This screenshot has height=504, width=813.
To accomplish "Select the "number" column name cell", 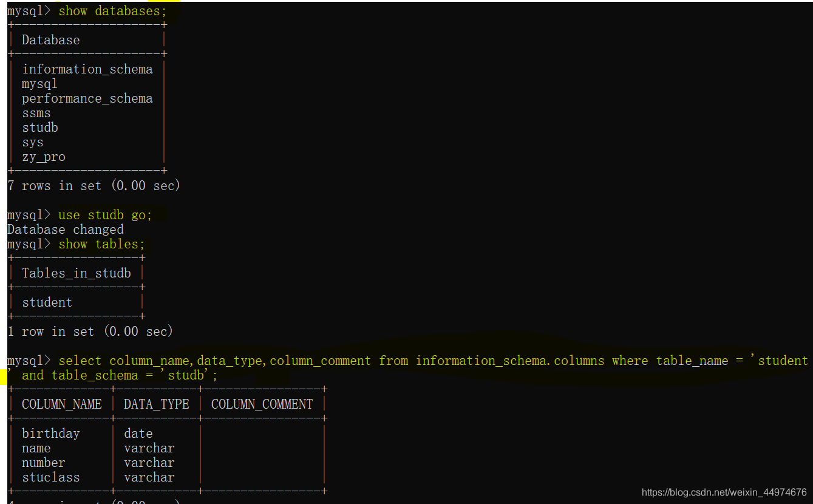I will coord(44,463).
